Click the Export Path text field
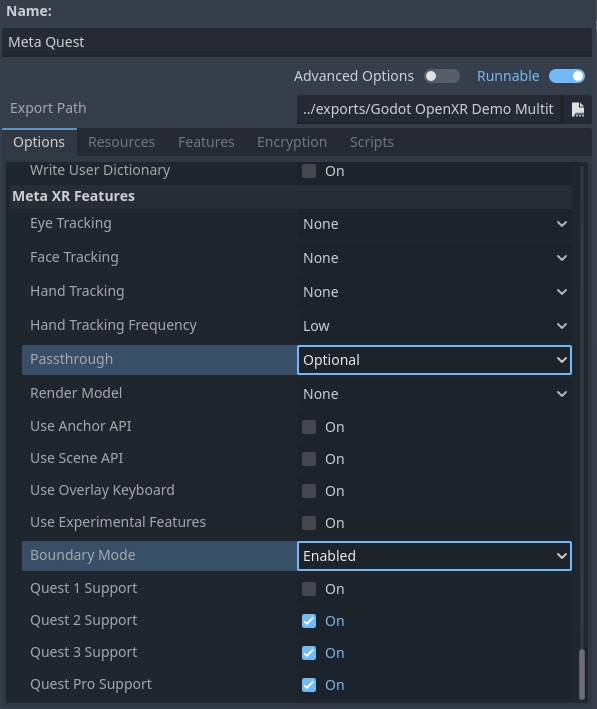 click(x=428, y=109)
